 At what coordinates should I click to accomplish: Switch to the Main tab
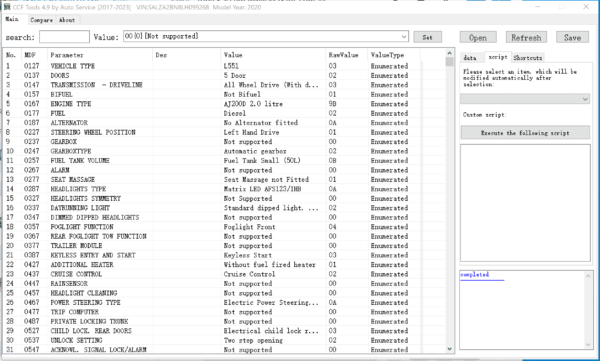click(12, 19)
